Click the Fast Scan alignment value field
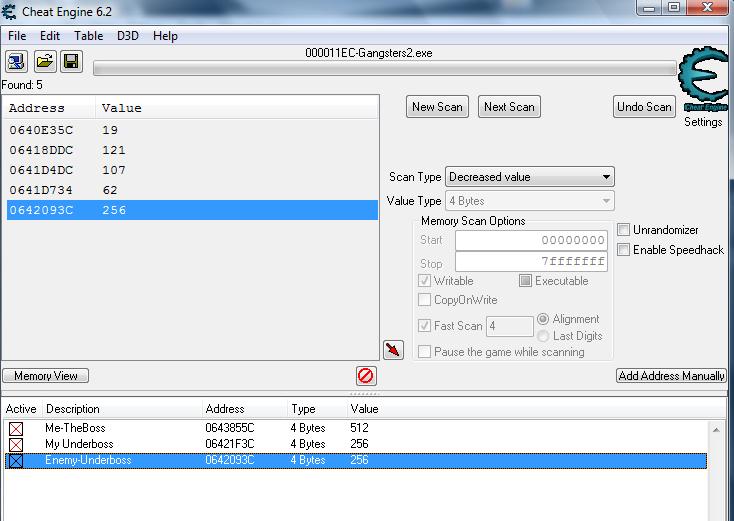The height and width of the screenshot is (521, 734). 510,326
